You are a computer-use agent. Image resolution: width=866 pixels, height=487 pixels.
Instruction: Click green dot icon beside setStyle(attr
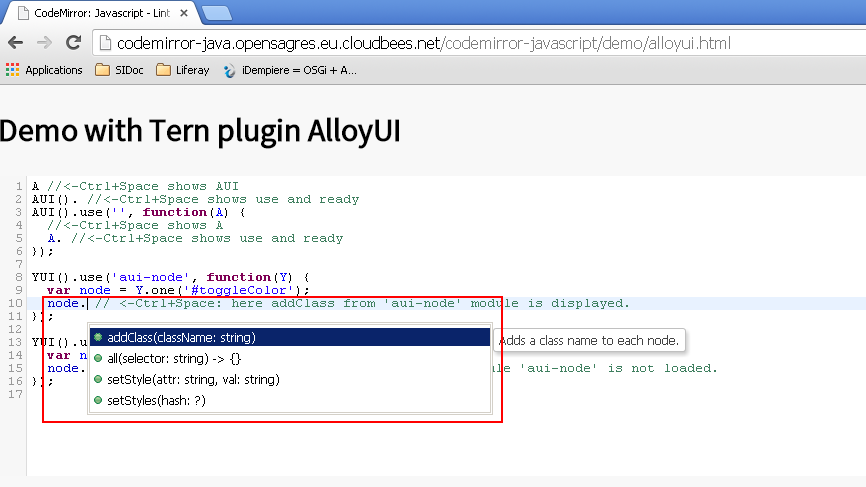pos(98,379)
